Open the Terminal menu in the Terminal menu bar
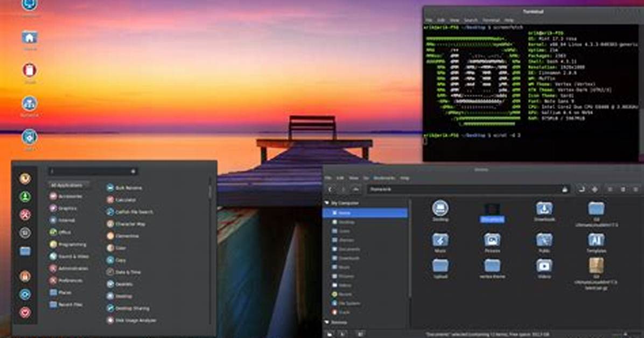Screen dimensions: 644x338 (x=491, y=20)
